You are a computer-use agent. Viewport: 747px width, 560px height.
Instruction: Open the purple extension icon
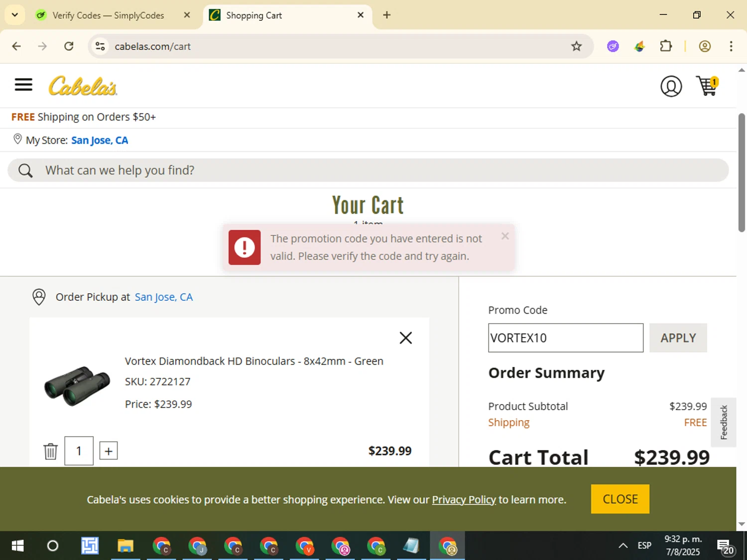(x=613, y=46)
